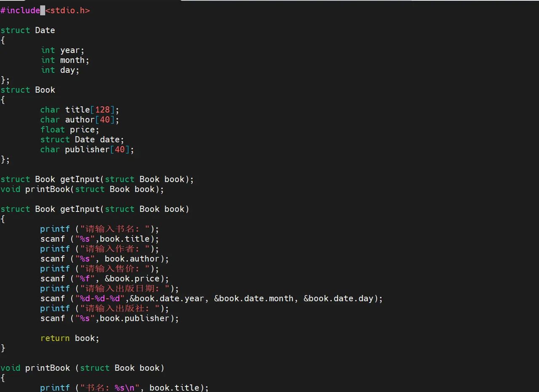Click the "void printBook (struct Book book)" definition header
The width and height of the screenshot is (539, 392).
point(83,368)
